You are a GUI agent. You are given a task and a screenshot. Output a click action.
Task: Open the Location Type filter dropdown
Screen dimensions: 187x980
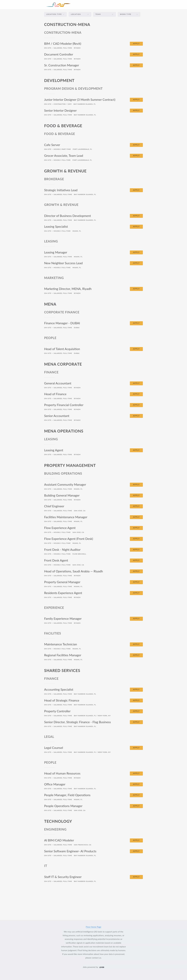tap(55, 14)
